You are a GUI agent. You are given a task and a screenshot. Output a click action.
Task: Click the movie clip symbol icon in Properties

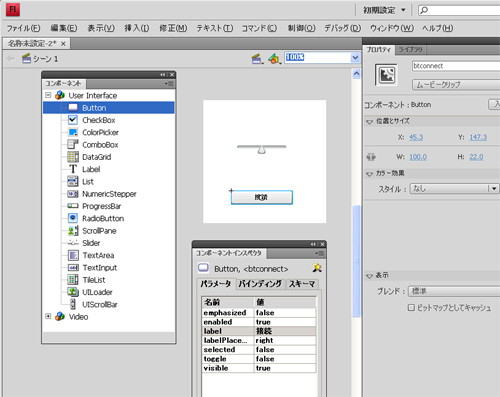point(386,74)
